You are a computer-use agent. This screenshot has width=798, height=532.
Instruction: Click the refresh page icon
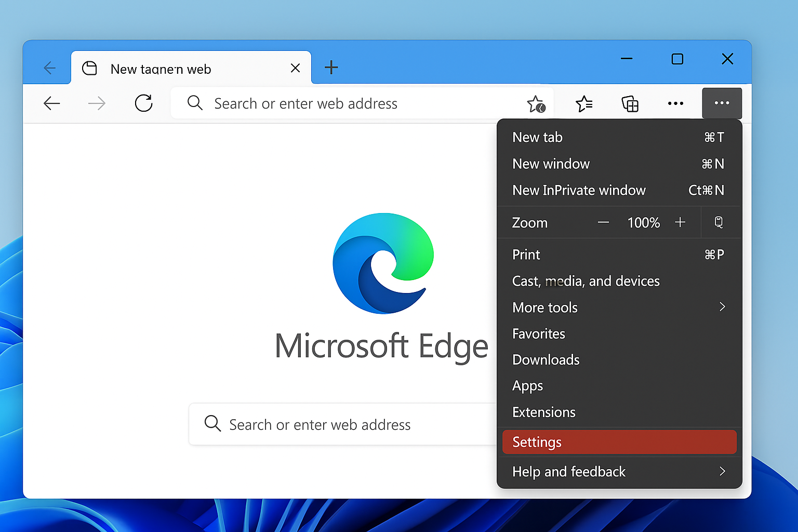tap(143, 103)
